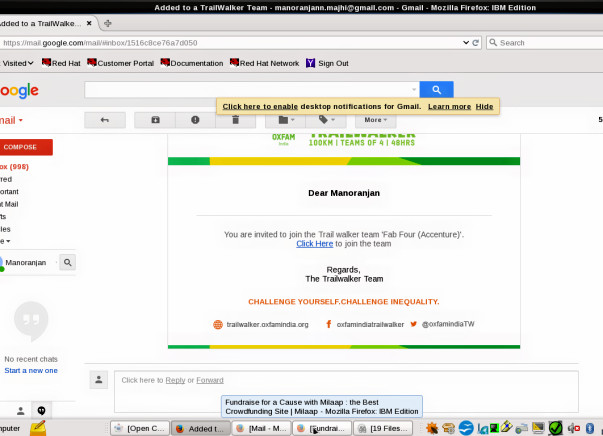Screen dimensions: 603x436
Task: Archive this email with the archive icon
Action: pyautogui.click(x=155, y=120)
